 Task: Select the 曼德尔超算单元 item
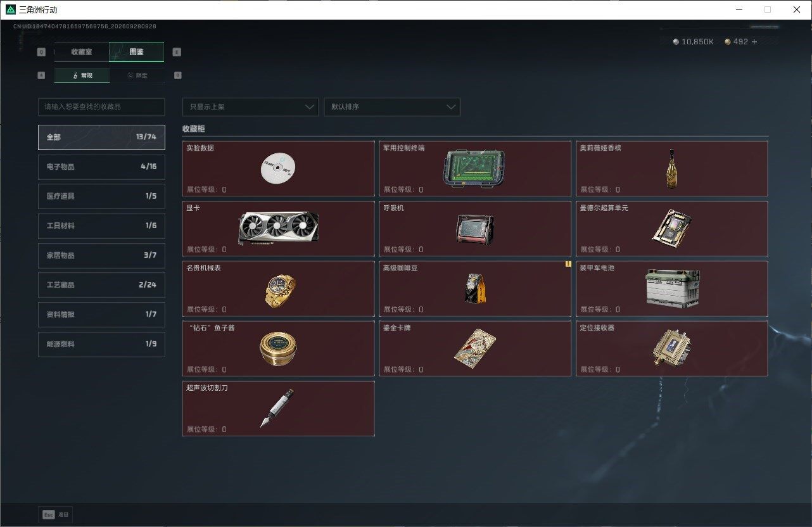click(x=672, y=229)
